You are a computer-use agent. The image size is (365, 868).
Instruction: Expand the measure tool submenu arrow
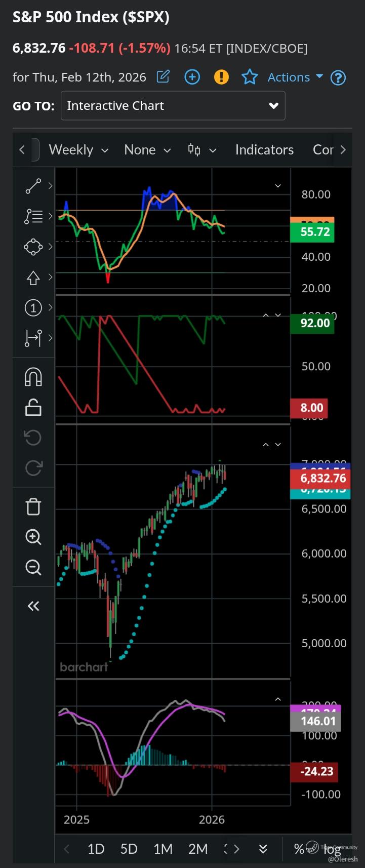[50, 337]
